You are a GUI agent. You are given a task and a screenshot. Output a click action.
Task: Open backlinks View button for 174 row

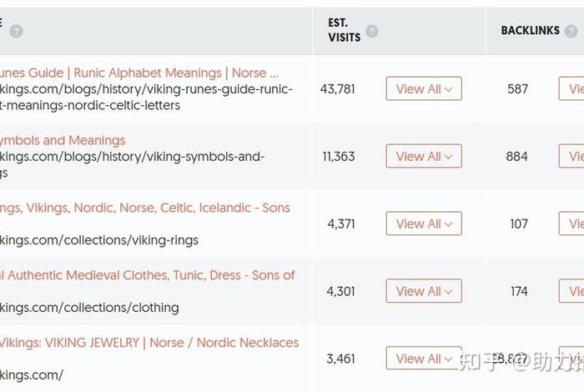coord(571,291)
